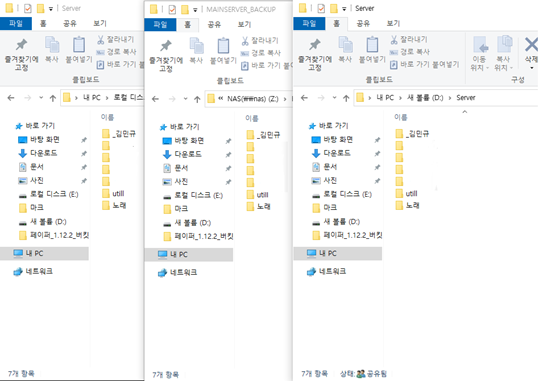Image resolution: width=539 pixels, height=381 pixels.
Task: Open 파일 tab in left Server window
Action: coord(16,23)
